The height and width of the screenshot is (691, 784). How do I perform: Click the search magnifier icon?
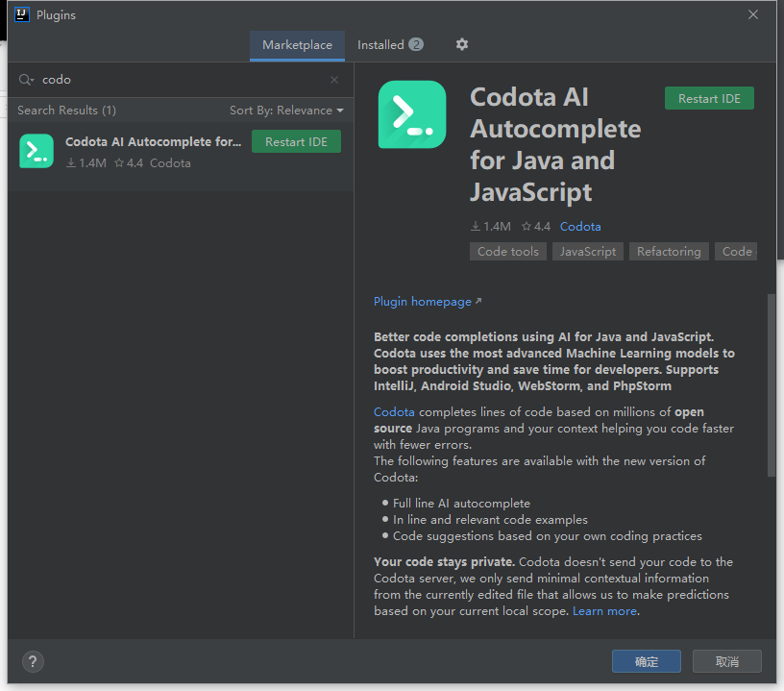(x=26, y=80)
